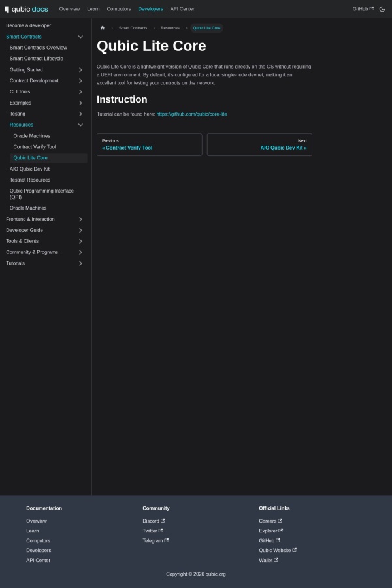
Task: Expand the CLI Tools chevron
Action: (x=80, y=92)
